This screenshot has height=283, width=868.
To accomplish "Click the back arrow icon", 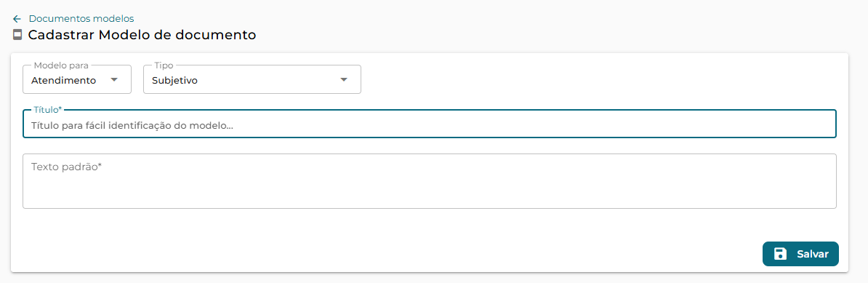I will coord(17,19).
